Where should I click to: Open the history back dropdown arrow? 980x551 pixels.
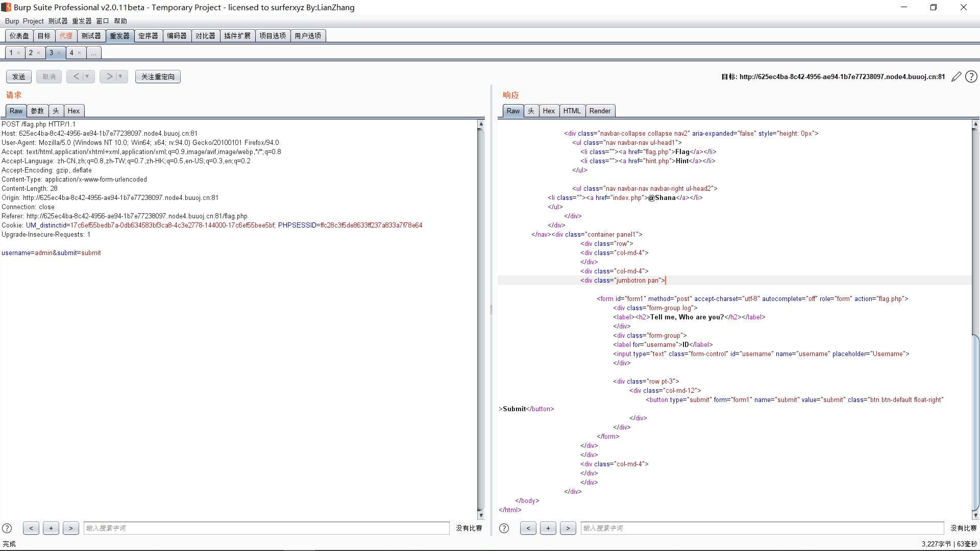(87, 77)
